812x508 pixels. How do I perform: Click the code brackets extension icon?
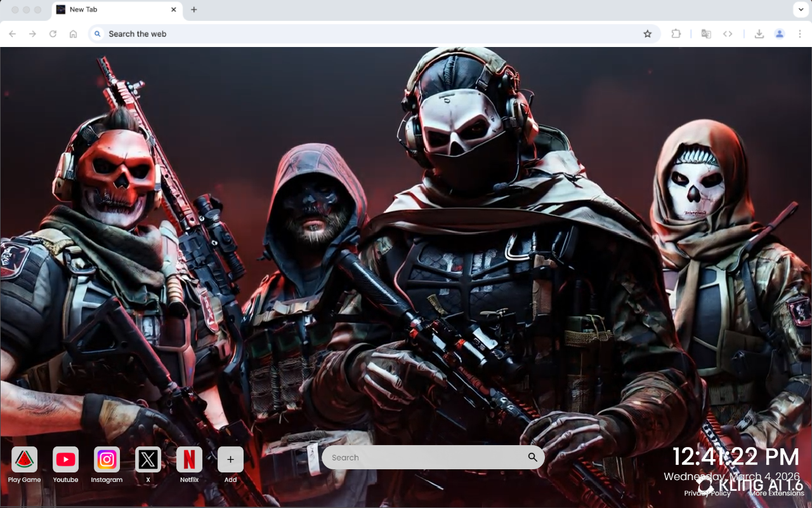728,34
